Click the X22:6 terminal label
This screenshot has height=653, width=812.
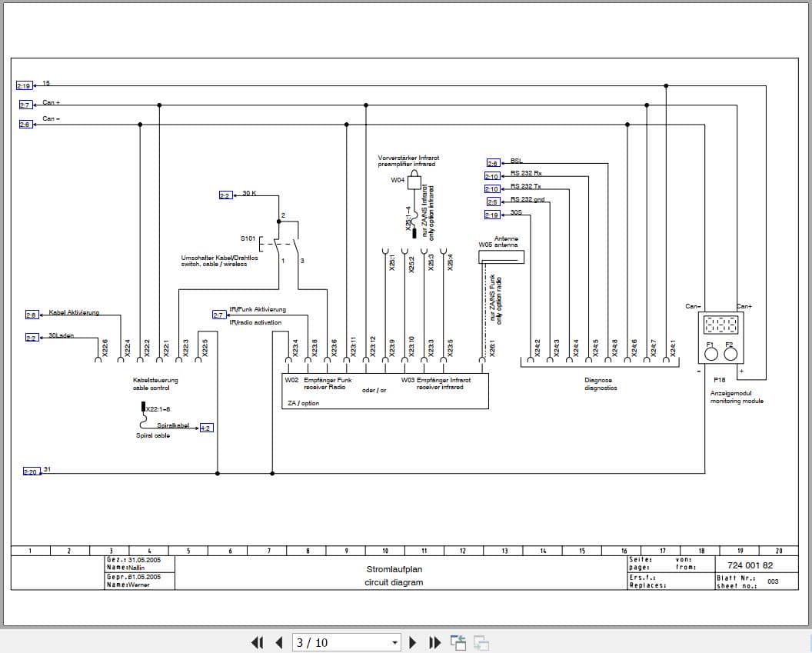105,348
